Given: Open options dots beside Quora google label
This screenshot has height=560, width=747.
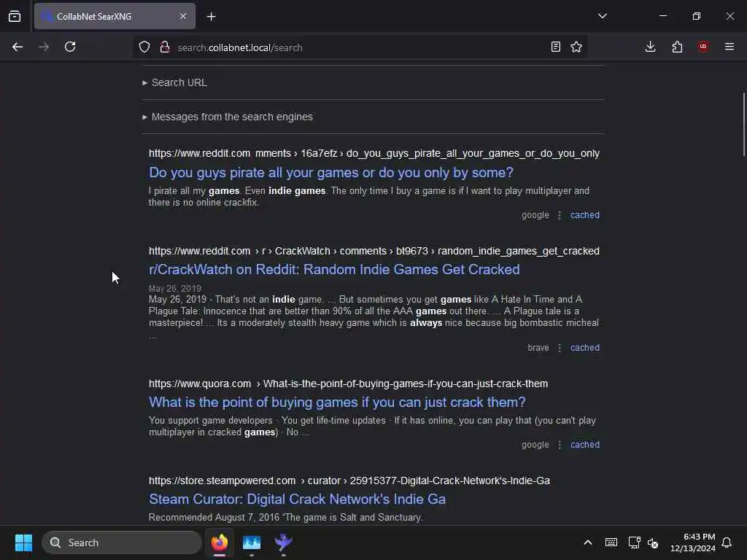Looking at the screenshot, I should pos(560,445).
